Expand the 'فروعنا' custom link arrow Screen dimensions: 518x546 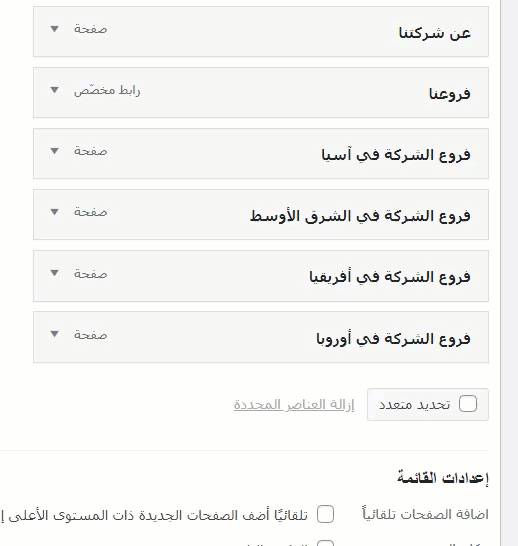pos(54,90)
